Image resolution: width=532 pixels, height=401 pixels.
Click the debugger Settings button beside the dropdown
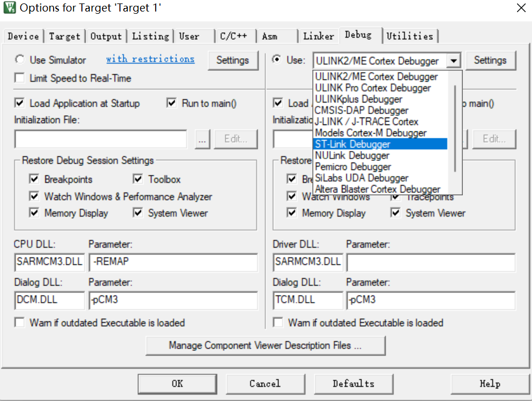(x=491, y=60)
